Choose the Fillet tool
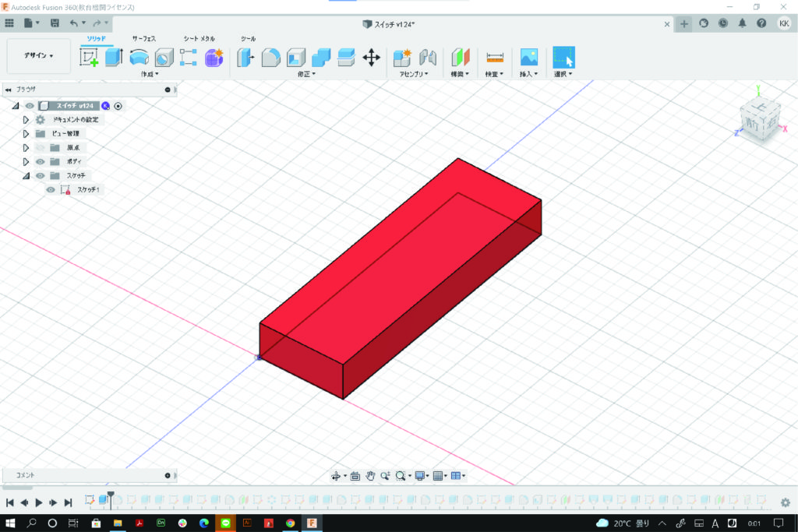Image resolution: width=798 pixels, height=532 pixels. (270, 57)
